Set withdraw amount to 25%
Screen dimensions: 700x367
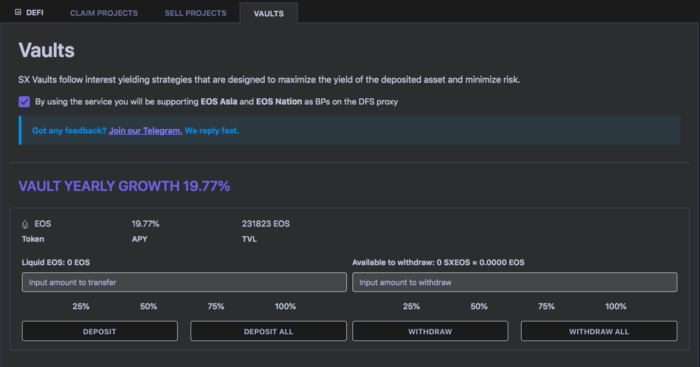point(411,306)
